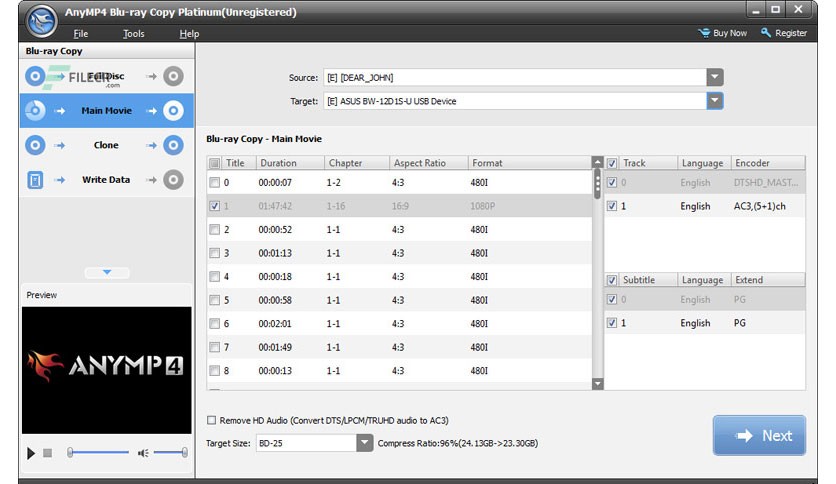Sort titles by Duration column header
This screenshot has width=836, height=484.
[x=290, y=163]
